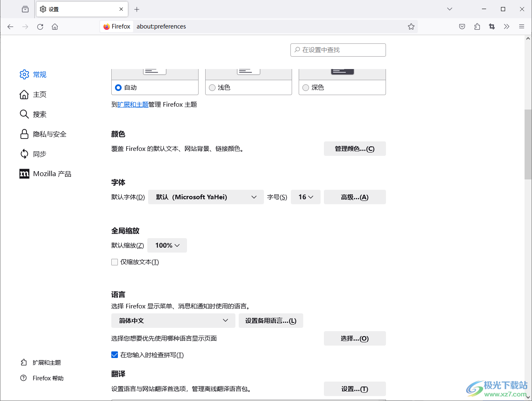Open Firefox 帮助 link
The width and height of the screenshot is (532, 401).
tap(42, 378)
